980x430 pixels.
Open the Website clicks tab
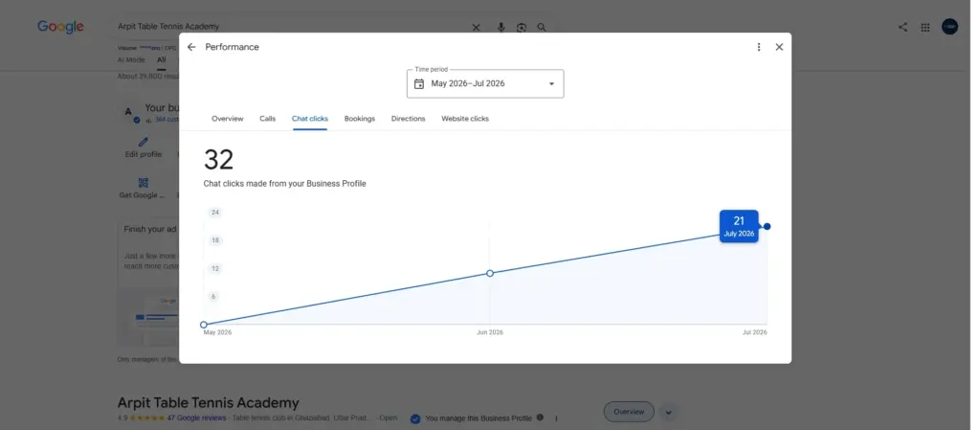[465, 119]
